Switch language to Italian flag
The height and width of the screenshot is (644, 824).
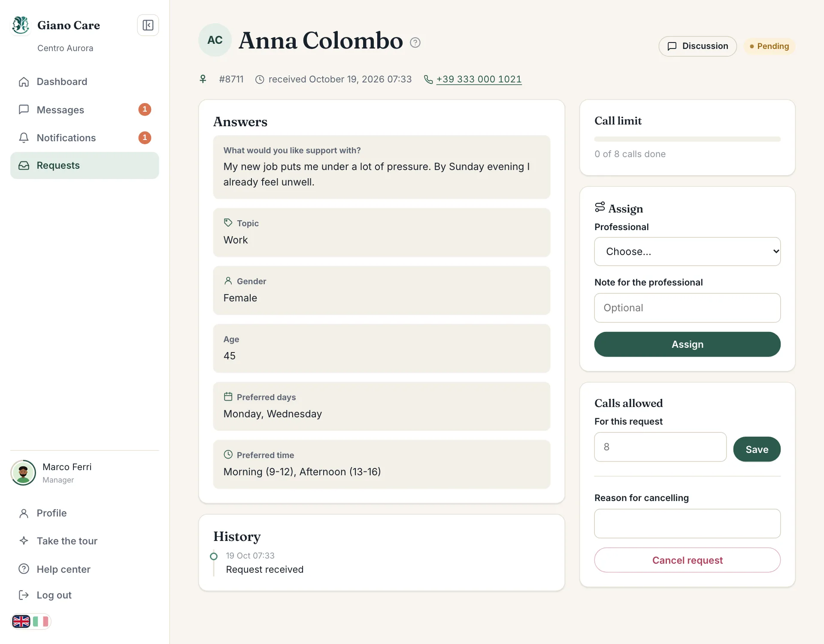(41, 621)
